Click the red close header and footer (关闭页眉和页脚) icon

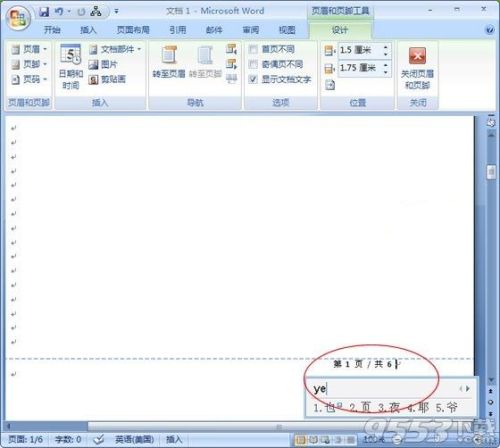pos(417,56)
